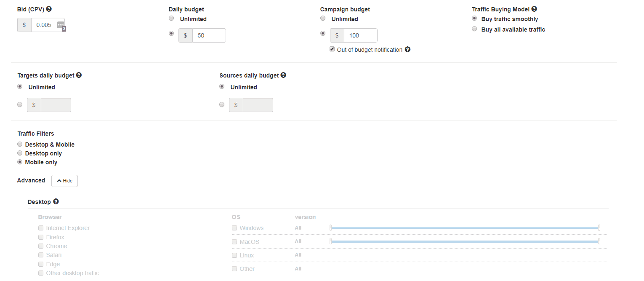The width and height of the screenshot is (644, 281).
Task: Select Desktop & Mobile traffic filter
Action: click(20, 144)
